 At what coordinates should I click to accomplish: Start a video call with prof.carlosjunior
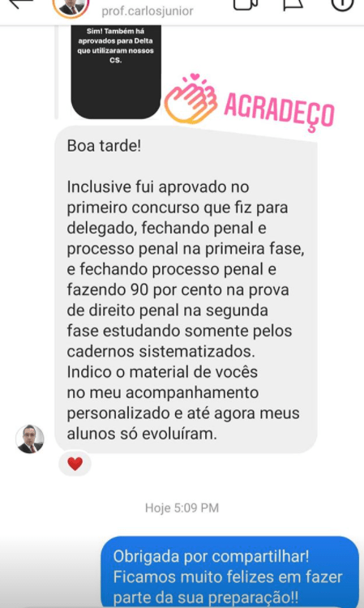coord(246,5)
